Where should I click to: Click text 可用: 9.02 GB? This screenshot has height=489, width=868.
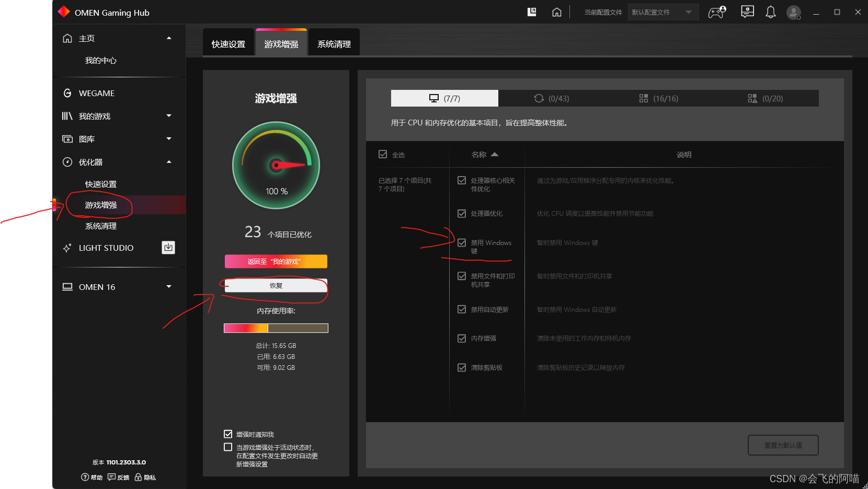click(276, 368)
